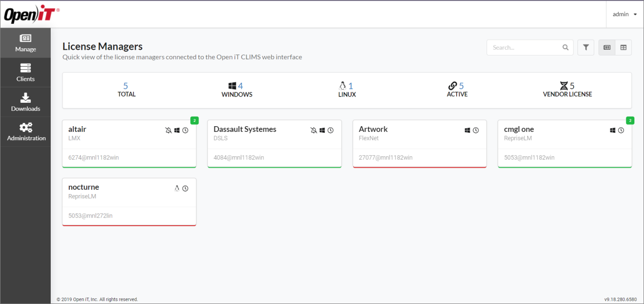This screenshot has width=644, height=304.
Task: Click RepriseLM label under nocturne
Action: pyautogui.click(x=82, y=196)
